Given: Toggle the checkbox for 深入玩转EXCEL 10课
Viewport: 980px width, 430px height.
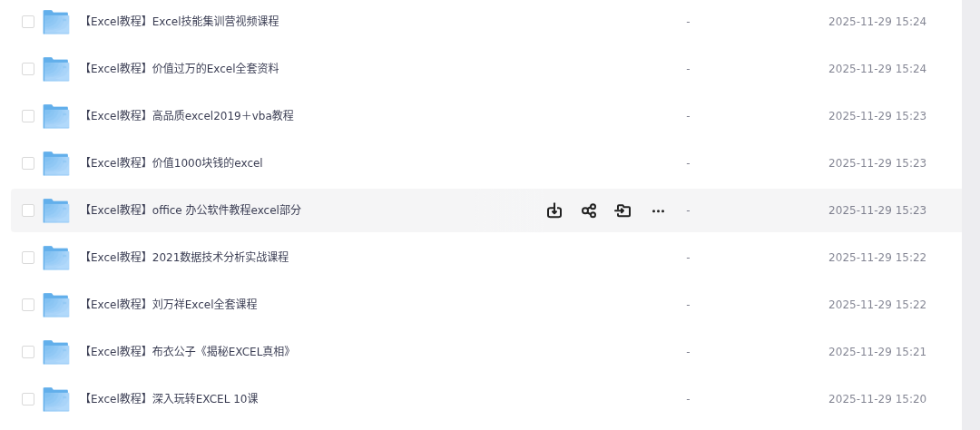Looking at the screenshot, I should click(28, 399).
